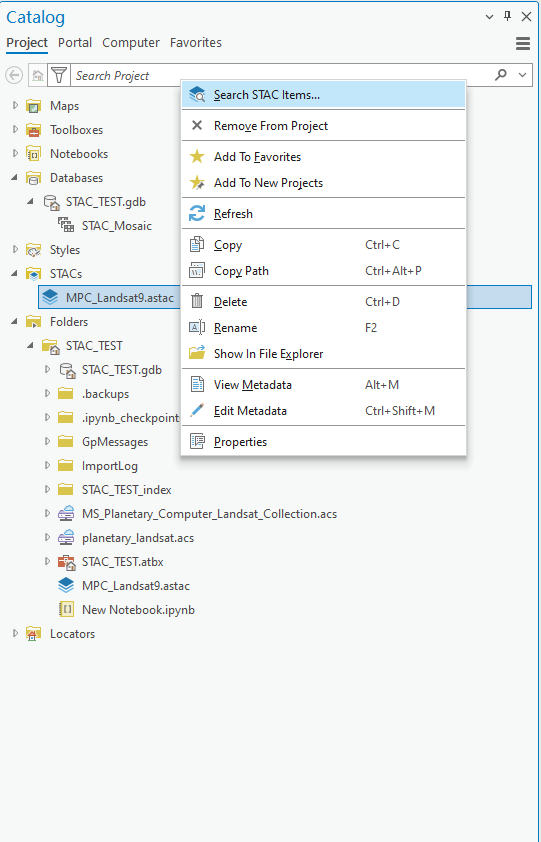Select View Metadata menu entry
Image resolution: width=541 pixels, height=842 pixels.
coord(323,385)
